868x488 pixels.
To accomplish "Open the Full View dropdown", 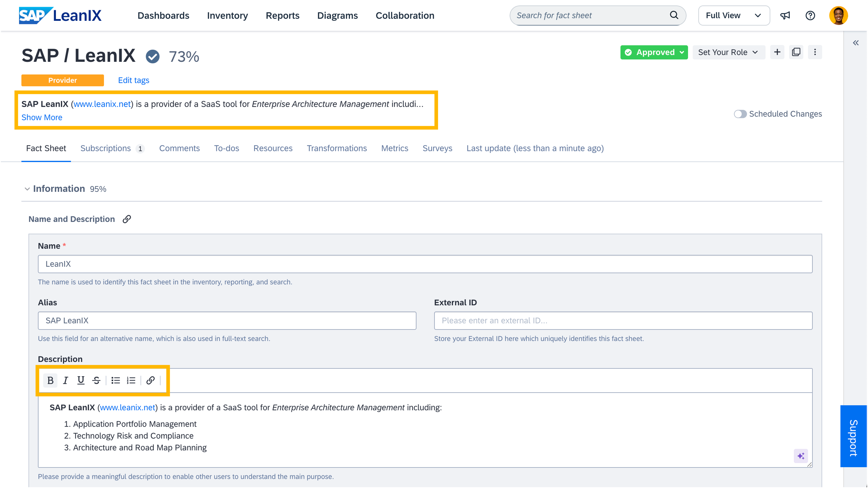I will point(734,15).
